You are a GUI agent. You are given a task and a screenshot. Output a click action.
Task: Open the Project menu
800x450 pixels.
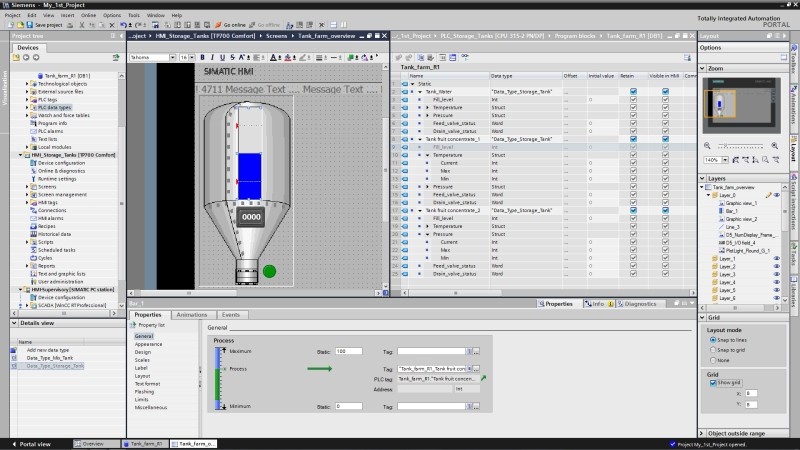tap(12, 15)
